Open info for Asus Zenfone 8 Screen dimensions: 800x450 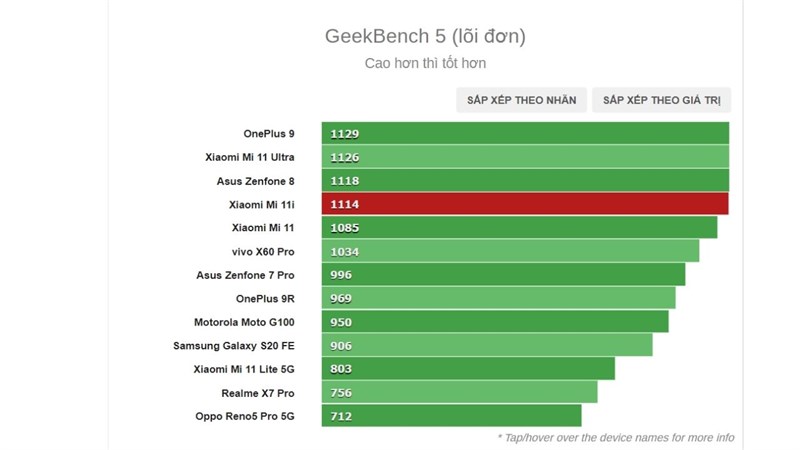(x=256, y=181)
